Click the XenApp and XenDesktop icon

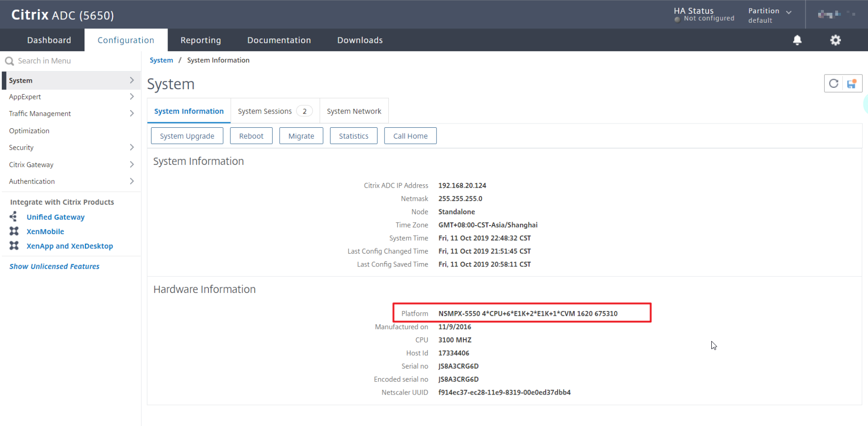coord(14,246)
